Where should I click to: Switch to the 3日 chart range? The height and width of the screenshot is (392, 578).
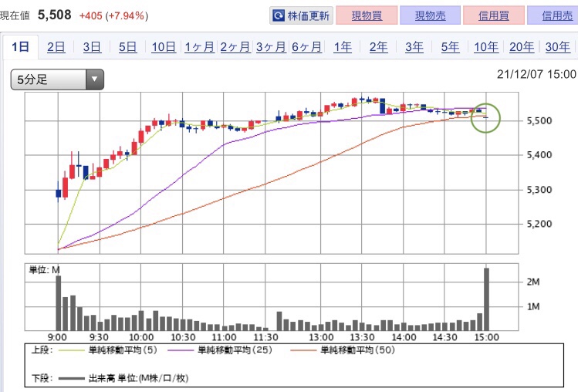(92, 47)
